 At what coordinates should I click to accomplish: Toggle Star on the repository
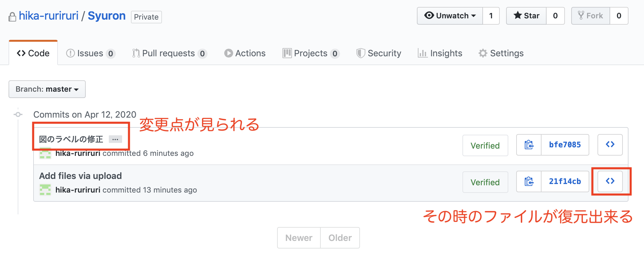pyautogui.click(x=526, y=15)
